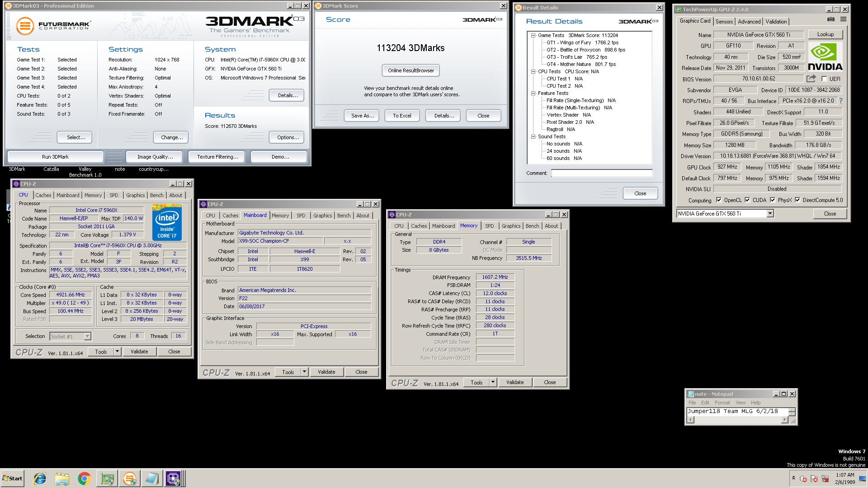Click the Save As... button in 3DMark Score
The height and width of the screenshot is (488, 868).
(363, 116)
